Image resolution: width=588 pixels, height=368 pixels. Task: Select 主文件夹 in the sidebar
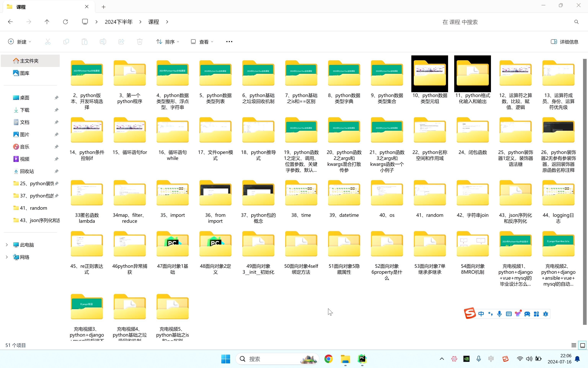[30, 61]
